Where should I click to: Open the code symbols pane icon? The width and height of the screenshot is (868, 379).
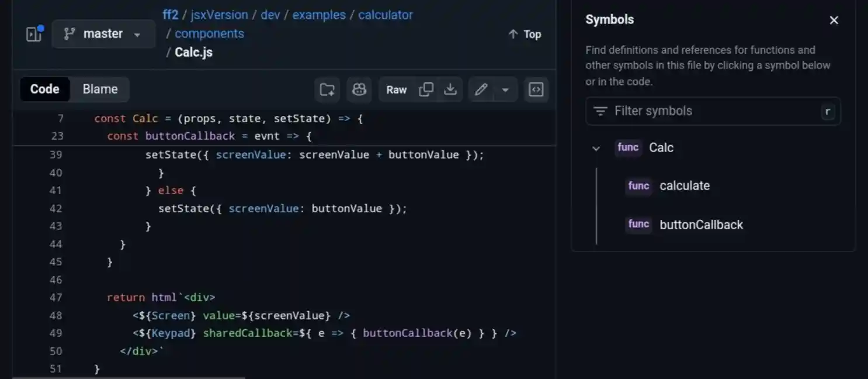click(x=536, y=89)
